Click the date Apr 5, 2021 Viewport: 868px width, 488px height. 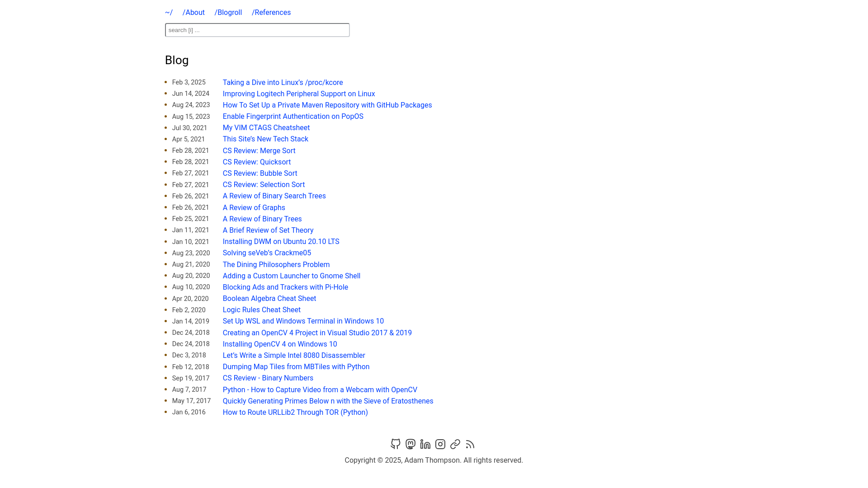tap(189, 139)
